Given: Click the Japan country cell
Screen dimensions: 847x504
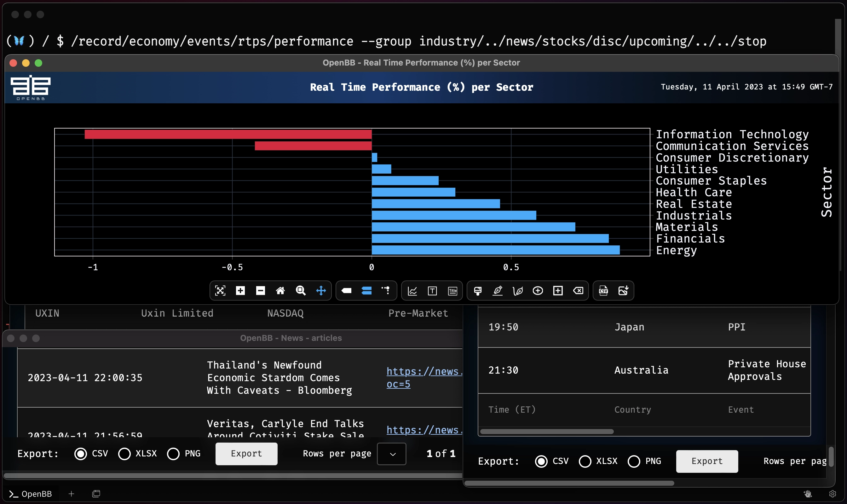Looking at the screenshot, I should click(630, 327).
